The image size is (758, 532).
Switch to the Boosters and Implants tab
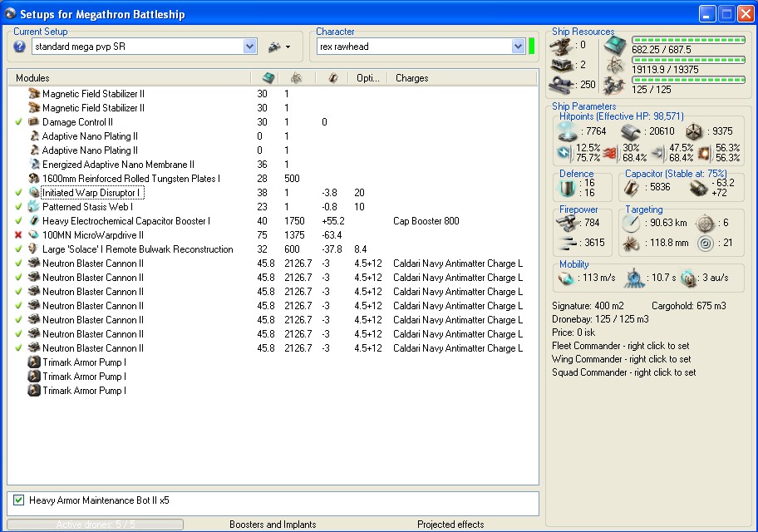pos(273,525)
